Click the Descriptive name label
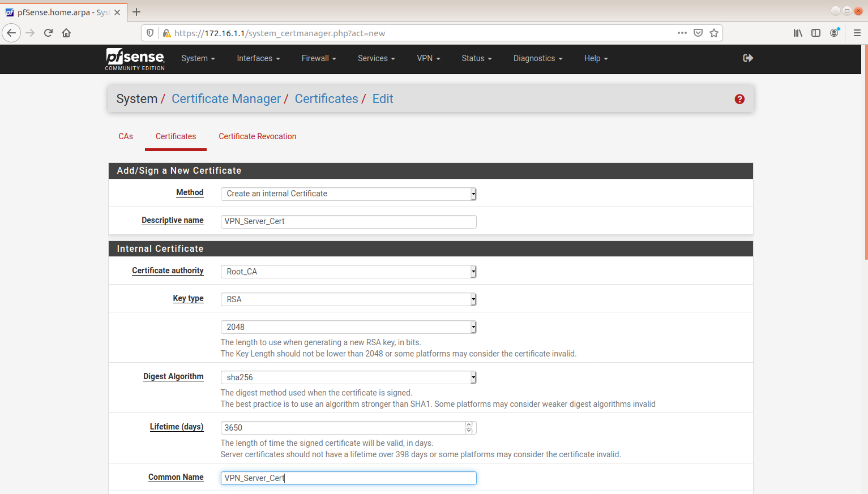 [x=173, y=220]
